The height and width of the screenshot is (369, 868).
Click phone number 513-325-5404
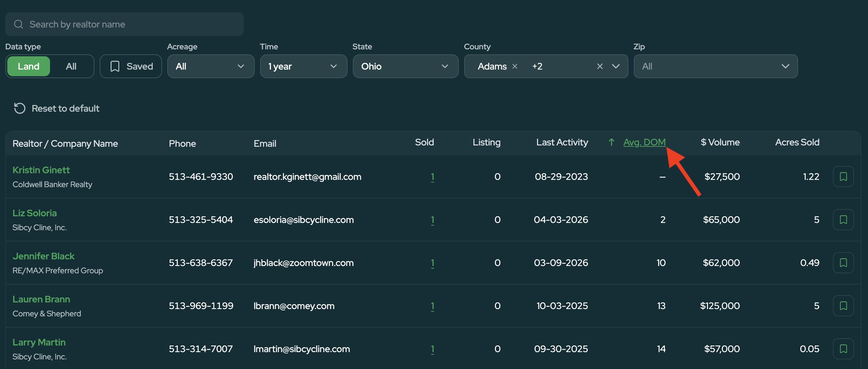201,220
